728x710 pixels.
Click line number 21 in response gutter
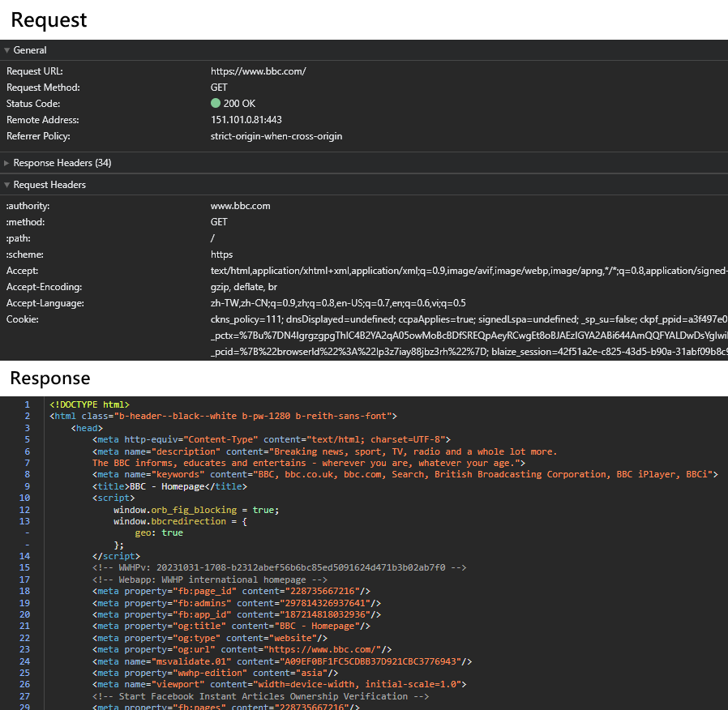pyautogui.click(x=24, y=626)
